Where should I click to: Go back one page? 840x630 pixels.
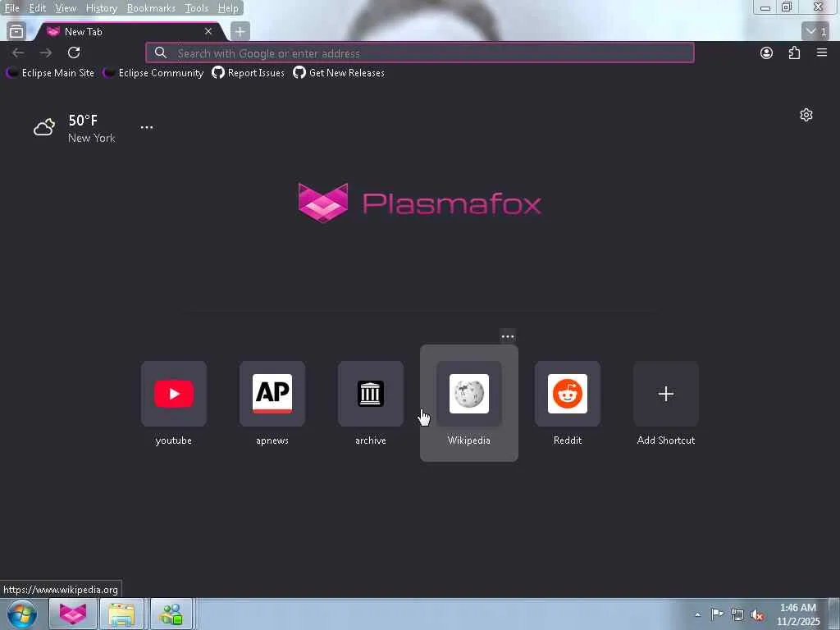click(x=18, y=52)
